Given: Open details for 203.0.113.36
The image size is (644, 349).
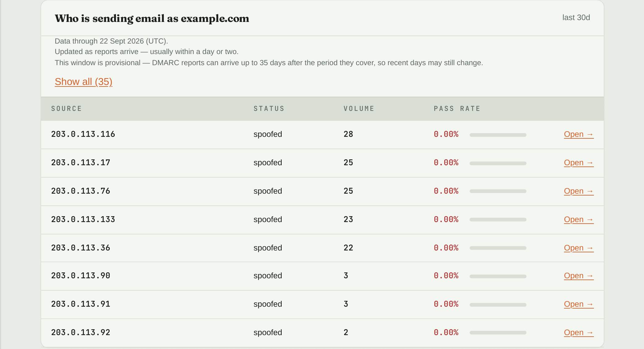Looking at the screenshot, I should click(x=579, y=248).
